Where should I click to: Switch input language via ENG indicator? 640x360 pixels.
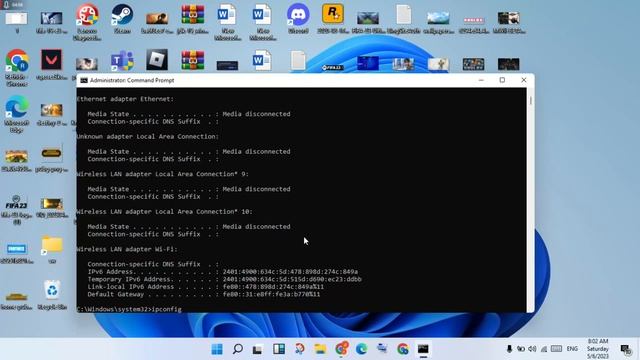[572, 349]
